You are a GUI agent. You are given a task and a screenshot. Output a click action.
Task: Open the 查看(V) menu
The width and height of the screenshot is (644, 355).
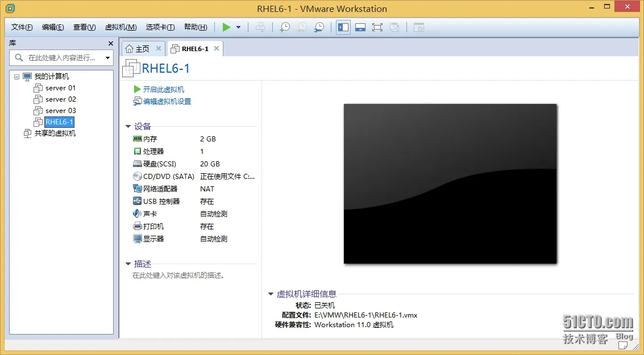[84, 27]
